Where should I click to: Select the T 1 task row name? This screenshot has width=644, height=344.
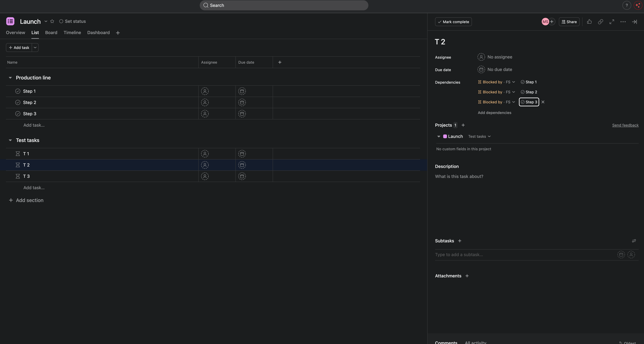click(x=26, y=154)
